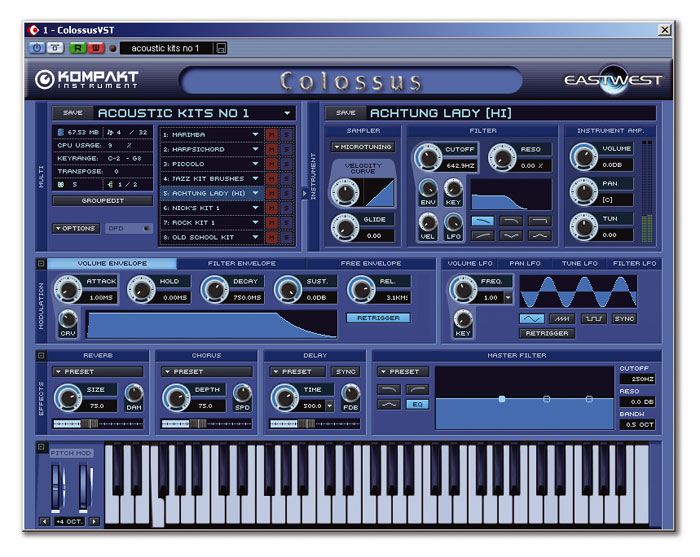
Task: Select the peak-shaped instrument filter button
Action: [540, 235]
